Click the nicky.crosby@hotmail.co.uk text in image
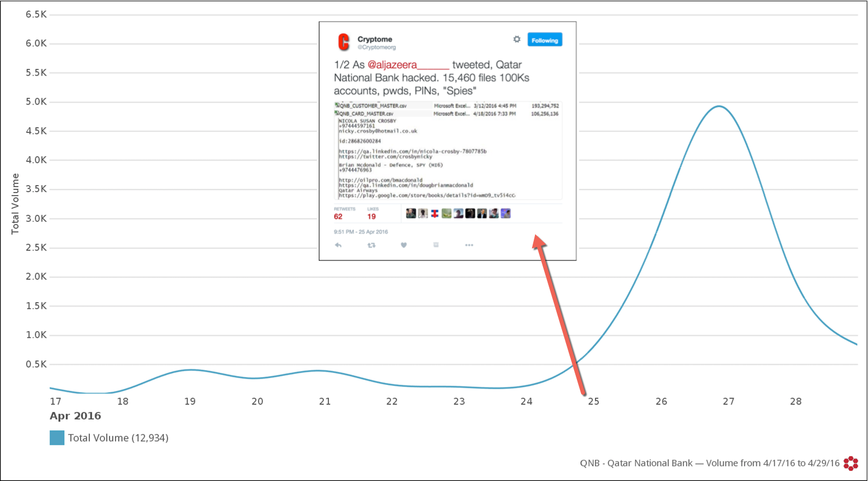The image size is (868, 481). tap(378, 131)
